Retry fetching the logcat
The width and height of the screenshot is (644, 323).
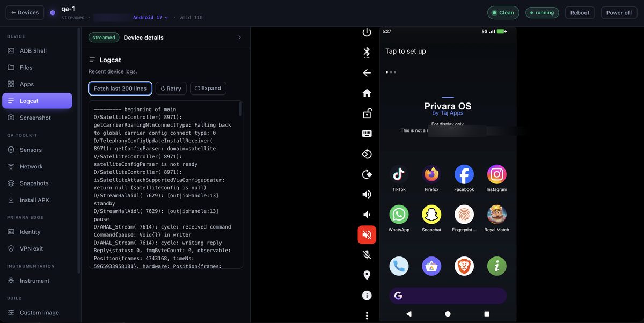pyautogui.click(x=171, y=89)
